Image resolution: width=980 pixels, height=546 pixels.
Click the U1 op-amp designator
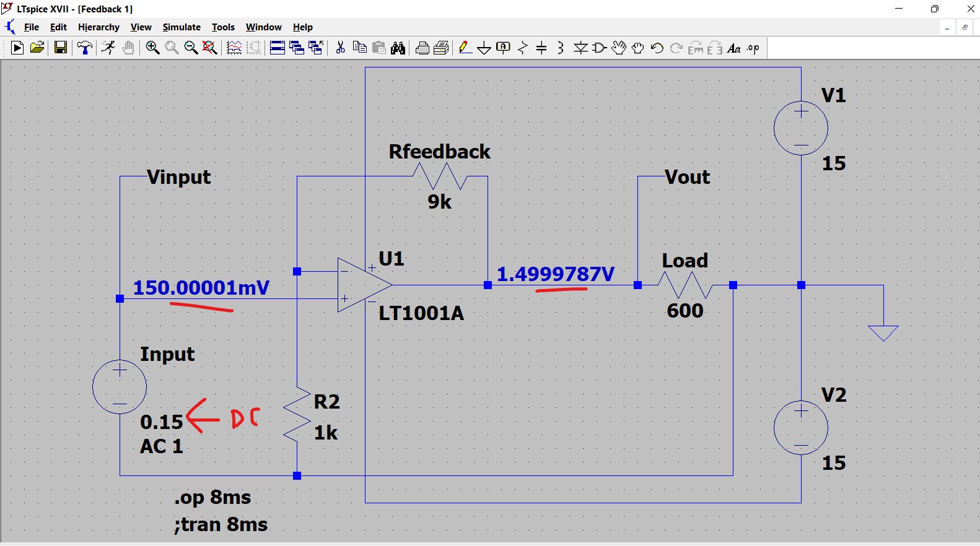click(x=391, y=259)
